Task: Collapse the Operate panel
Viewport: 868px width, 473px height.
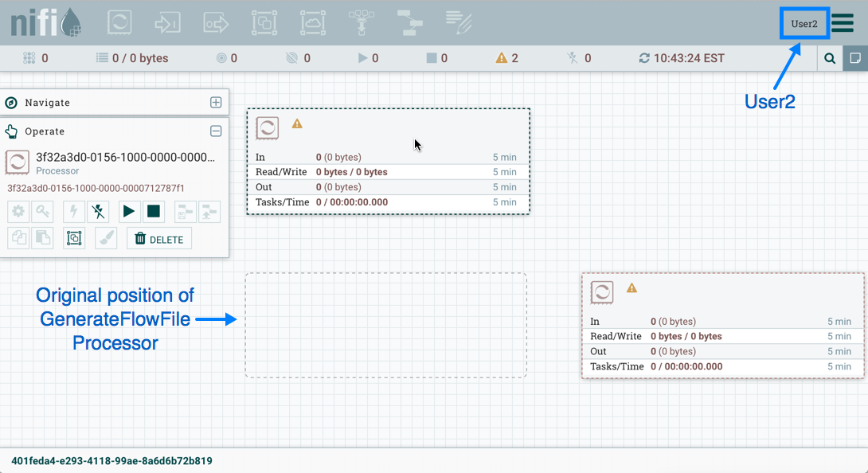Action: coord(216,131)
